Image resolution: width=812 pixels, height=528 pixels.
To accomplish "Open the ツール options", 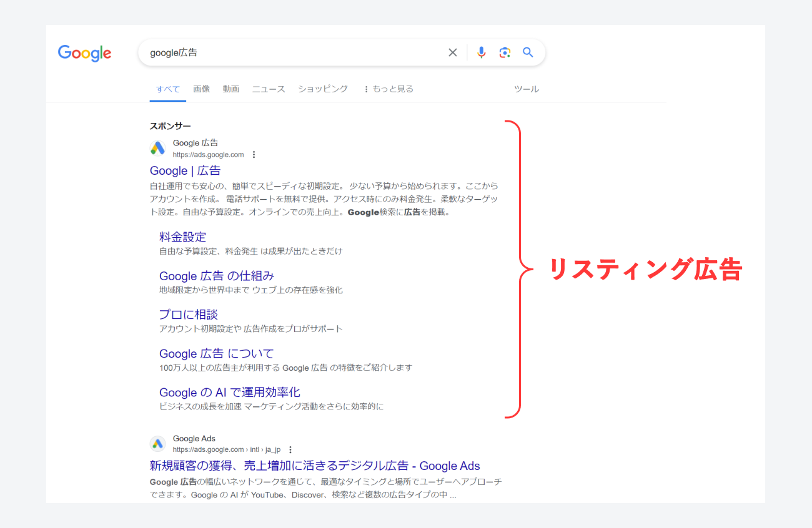I will tap(527, 89).
